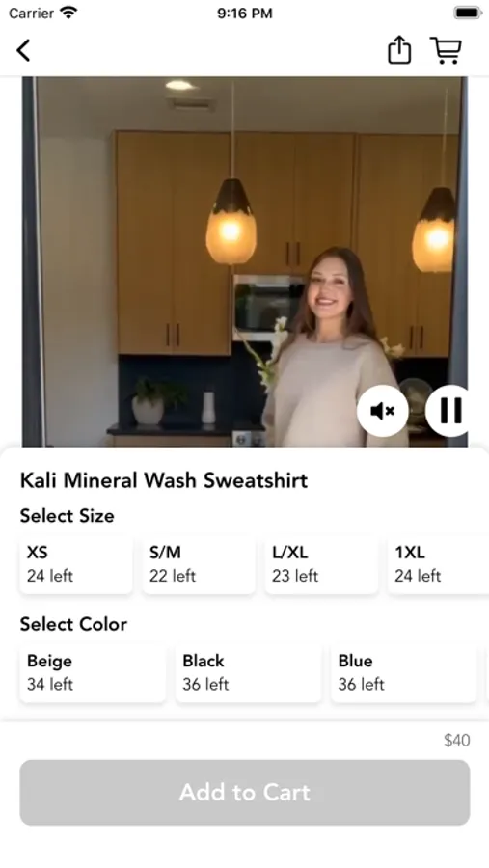Tap the Kali Mineral Wash Sweatshirt title
The height and width of the screenshot is (868, 489).
[x=164, y=480]
